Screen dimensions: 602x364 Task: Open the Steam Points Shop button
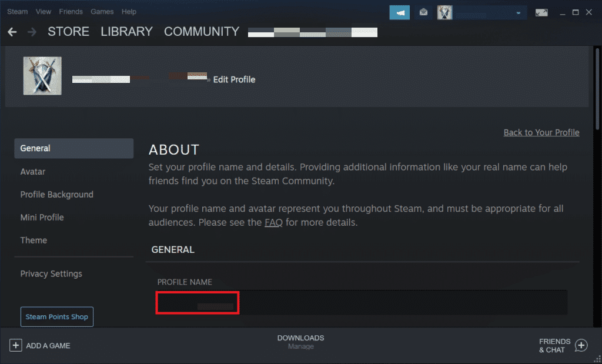pos(57,317)
